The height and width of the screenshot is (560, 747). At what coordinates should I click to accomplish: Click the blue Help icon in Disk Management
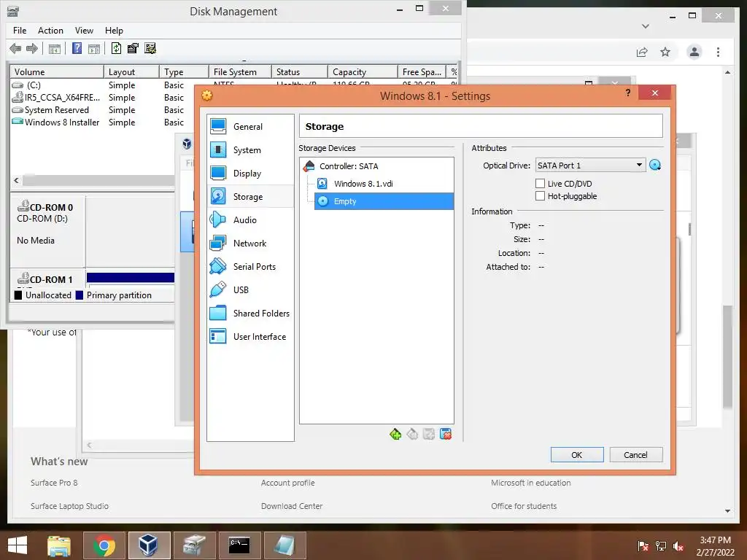click(77, 48)
